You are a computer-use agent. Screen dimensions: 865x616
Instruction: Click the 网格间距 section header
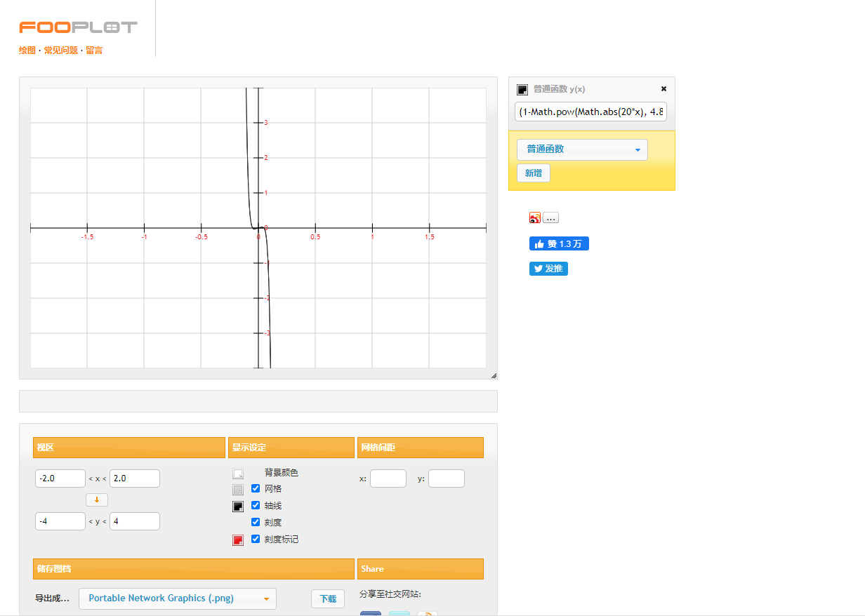[421, 448]
